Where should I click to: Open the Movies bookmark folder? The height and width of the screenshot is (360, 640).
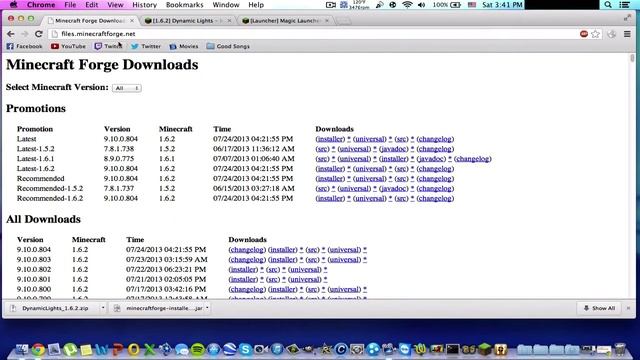coord(184,46)
